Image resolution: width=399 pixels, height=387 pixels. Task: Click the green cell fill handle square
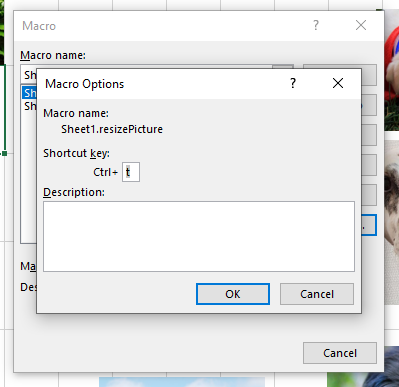pos(5,154)
